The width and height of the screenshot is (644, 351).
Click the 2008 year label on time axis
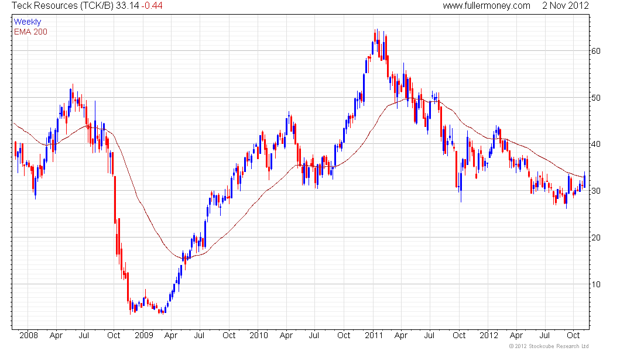[29, 335]
